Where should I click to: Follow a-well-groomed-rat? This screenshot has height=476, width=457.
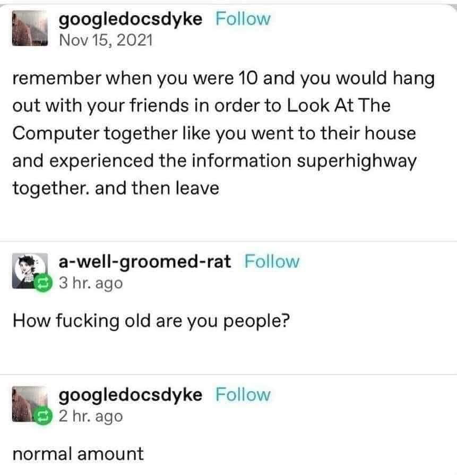click(272, 261)
